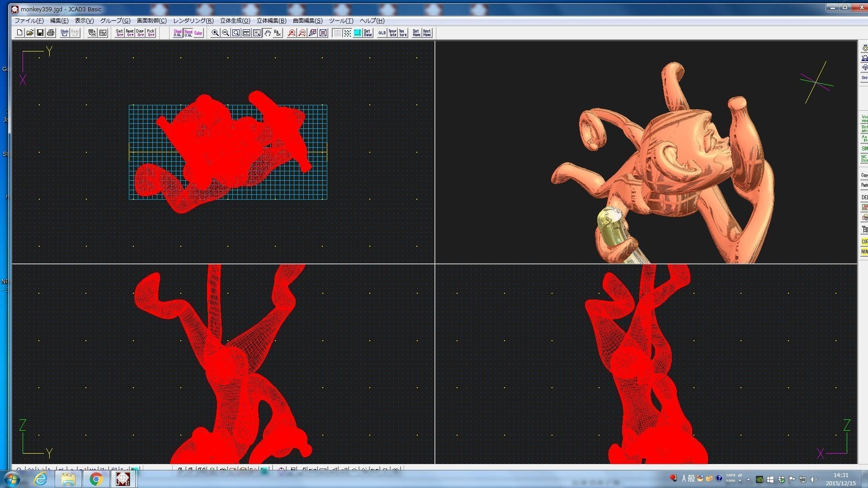The height and width of the screenshot is (488, 868).
Task: Click the Set Grp toolbar button
Action: point(119,33)
